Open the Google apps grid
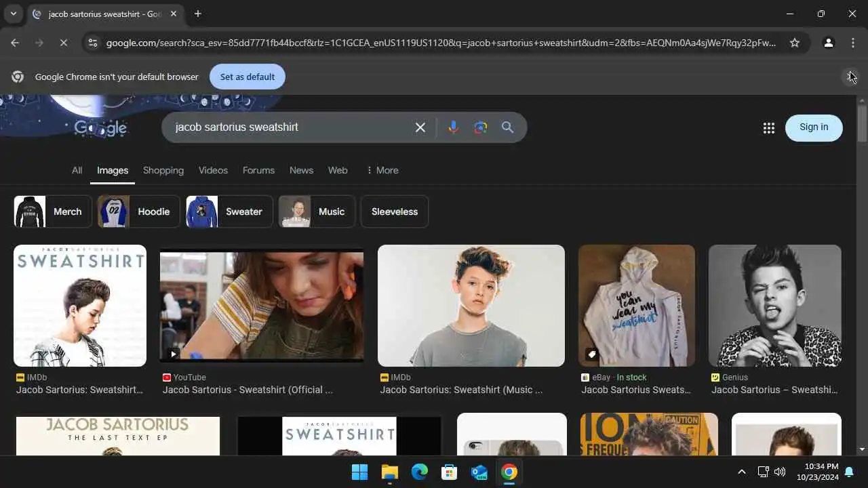 tap(768, 127)
